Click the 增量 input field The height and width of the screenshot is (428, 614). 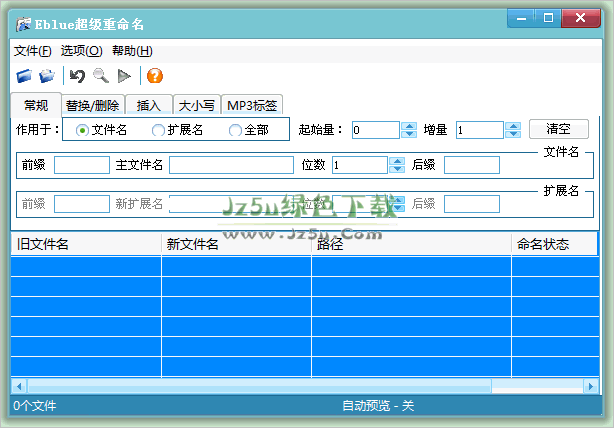pos(480,130)
